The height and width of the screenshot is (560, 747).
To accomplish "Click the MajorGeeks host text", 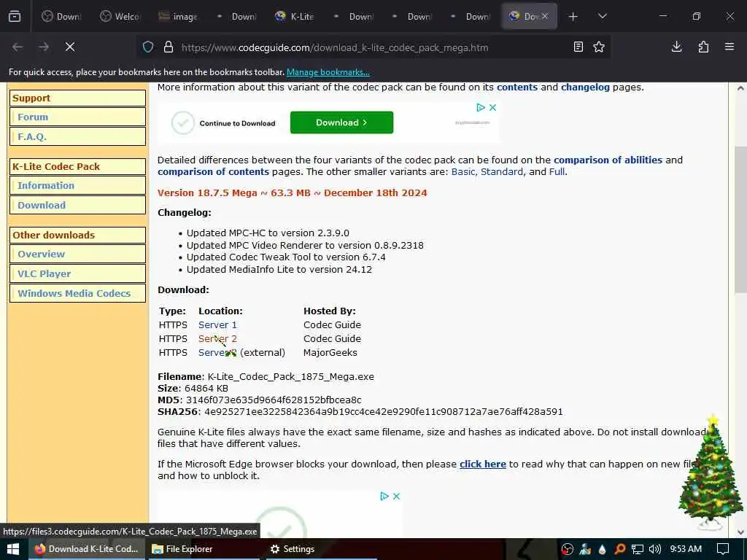I will click(x=330, y=352).
